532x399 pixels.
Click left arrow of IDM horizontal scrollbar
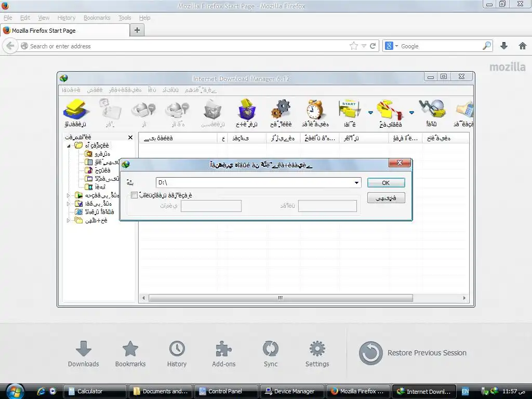click(x=144, y=298)
